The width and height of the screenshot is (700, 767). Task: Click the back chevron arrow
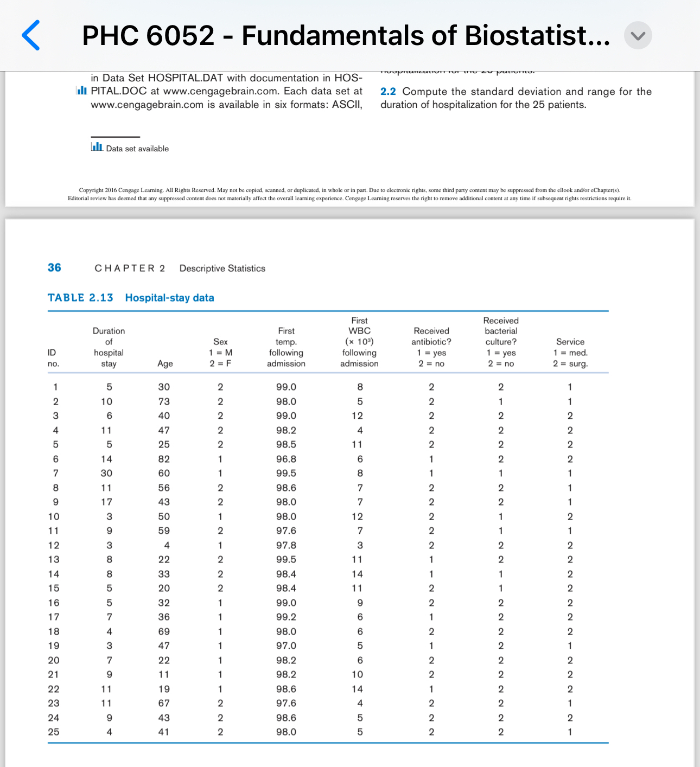click(30, 35)
